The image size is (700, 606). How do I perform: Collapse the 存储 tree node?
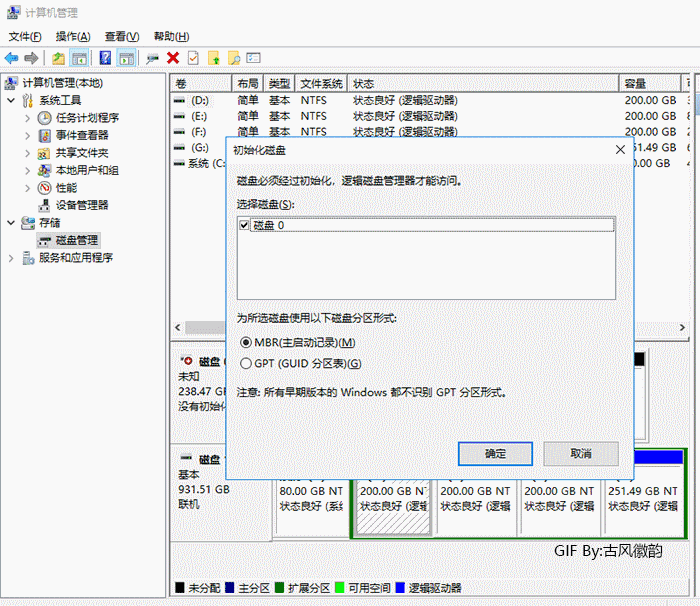[11, 222]
